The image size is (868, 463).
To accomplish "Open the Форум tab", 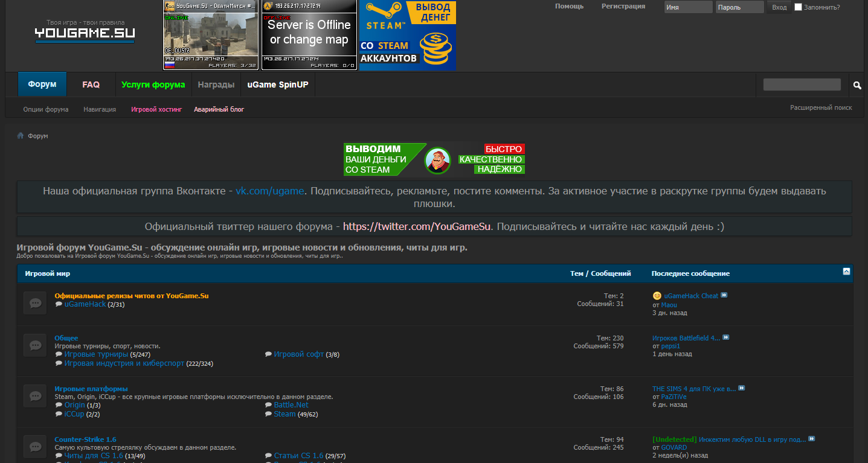I will point(42,85).
